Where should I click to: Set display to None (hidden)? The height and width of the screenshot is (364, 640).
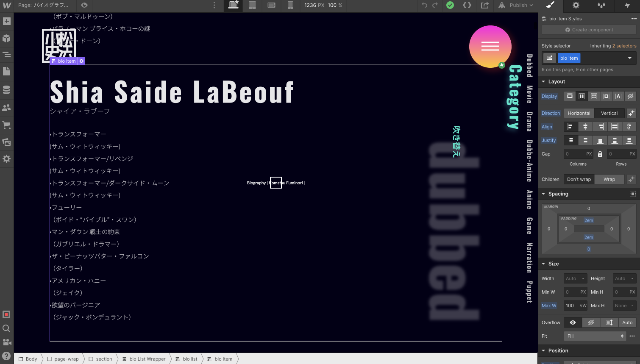(x=631, y=96)
